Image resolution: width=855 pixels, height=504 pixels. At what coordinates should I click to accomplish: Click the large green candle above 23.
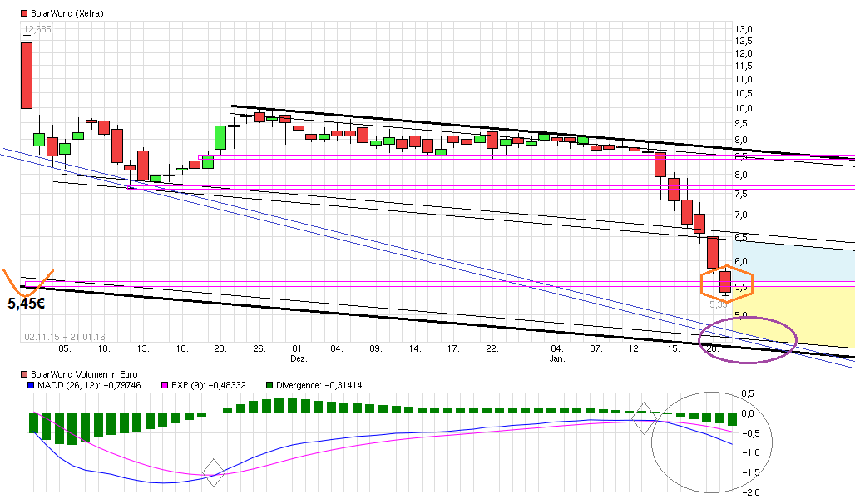click(220, 137)
